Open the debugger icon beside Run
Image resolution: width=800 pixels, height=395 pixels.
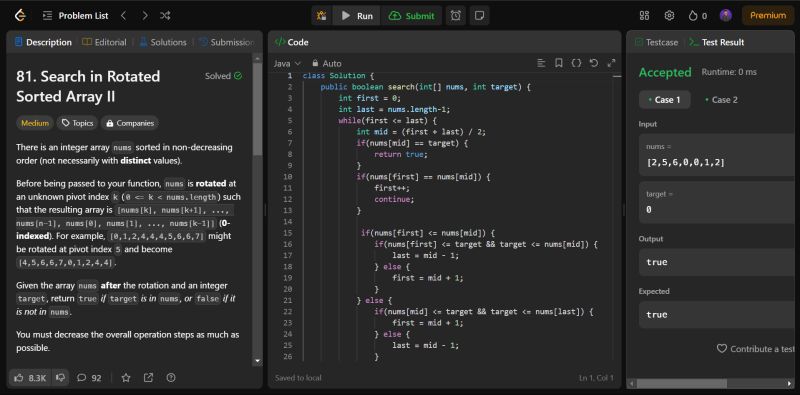click(321, 16)
